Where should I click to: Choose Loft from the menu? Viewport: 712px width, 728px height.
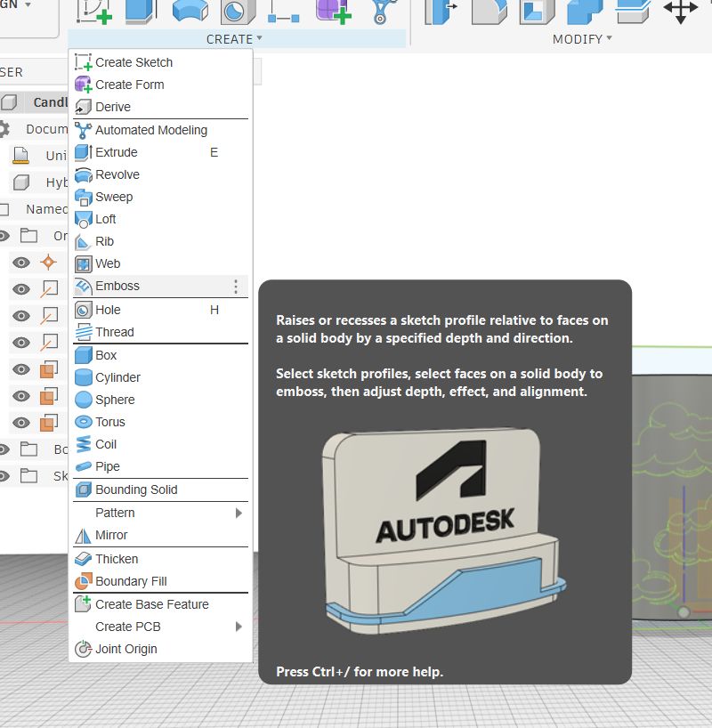click(160, 219)
